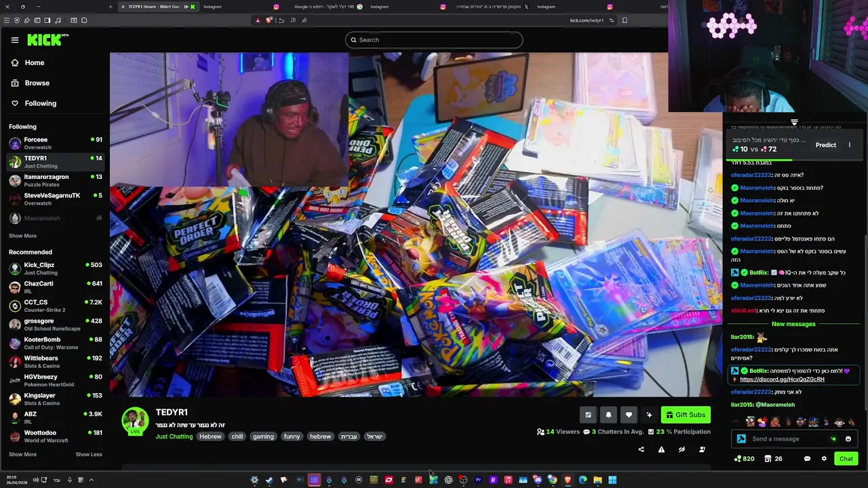The image size is (868, 488).
Task: Select the funny tag
Action: [292, 436]
